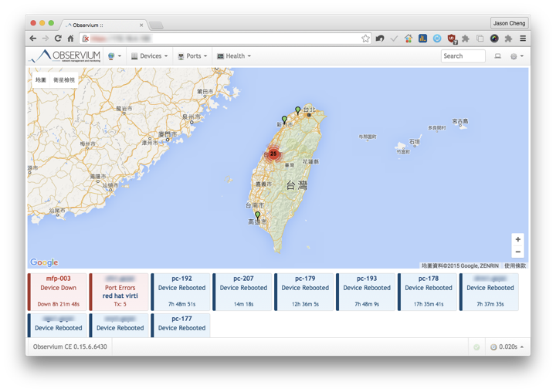556x392 pixels.
Task: Click the Observium CE 0.15.6.6430 version text
Action: click(x=69, y=346)
